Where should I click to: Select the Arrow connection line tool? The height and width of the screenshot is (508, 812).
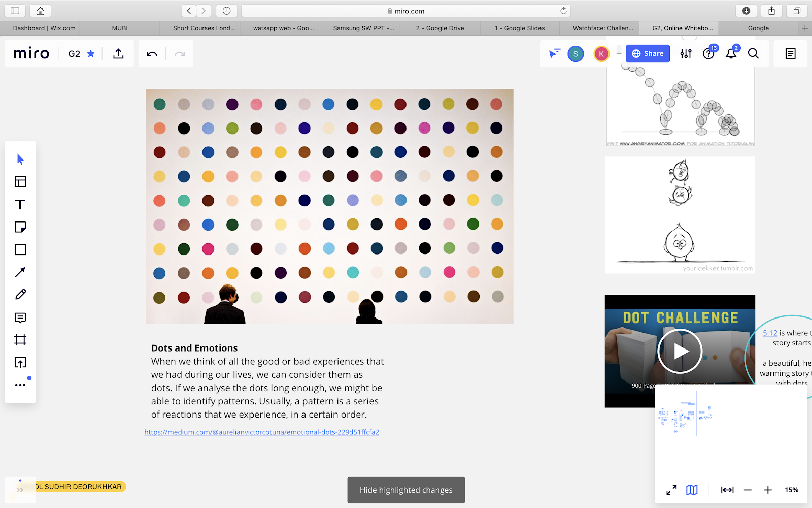(x=20, y=272)
